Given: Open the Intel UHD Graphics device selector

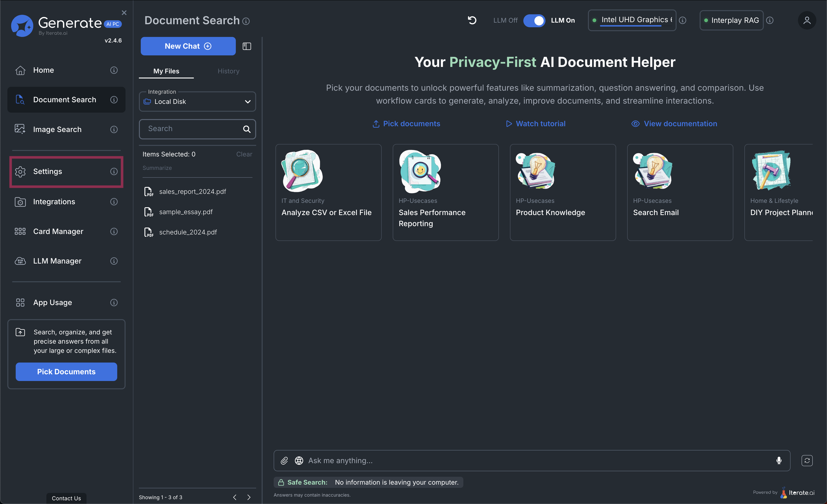Looking at the screenshot, I should (x=632, y=20).
